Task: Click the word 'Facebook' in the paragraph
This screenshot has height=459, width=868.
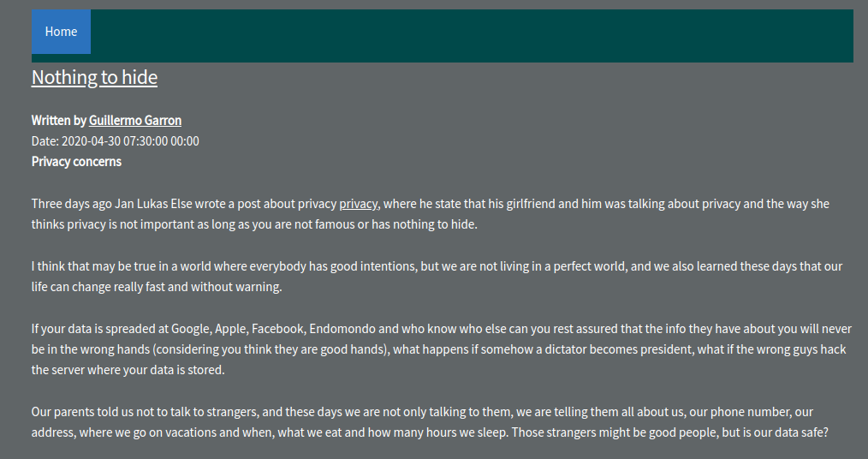Action: coord(278,329)
